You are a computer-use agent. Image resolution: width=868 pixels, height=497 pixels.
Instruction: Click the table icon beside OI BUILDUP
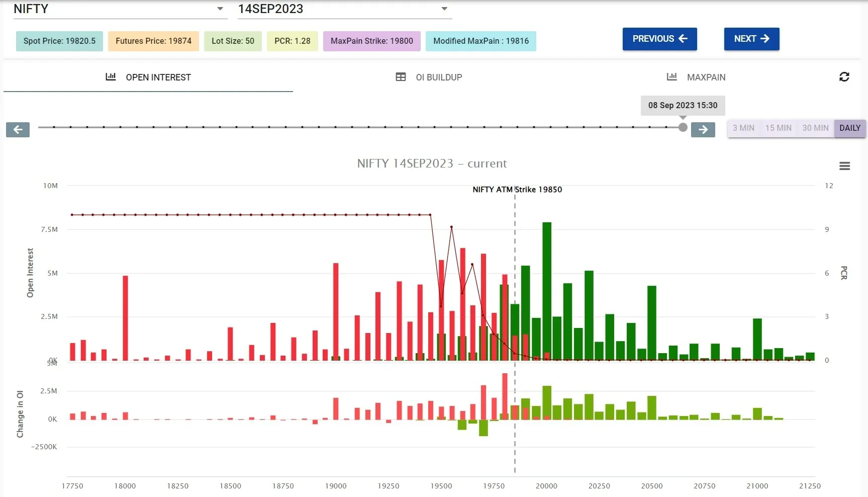[401, 77]
